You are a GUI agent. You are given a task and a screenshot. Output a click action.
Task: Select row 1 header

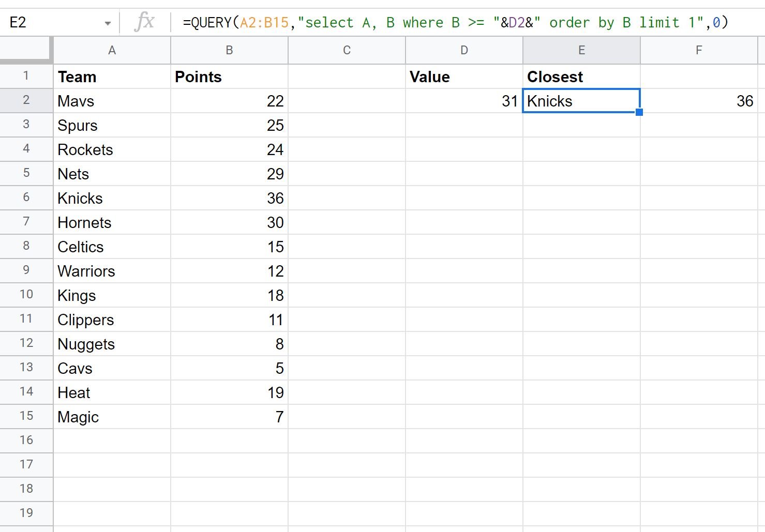tap(26, 76)
